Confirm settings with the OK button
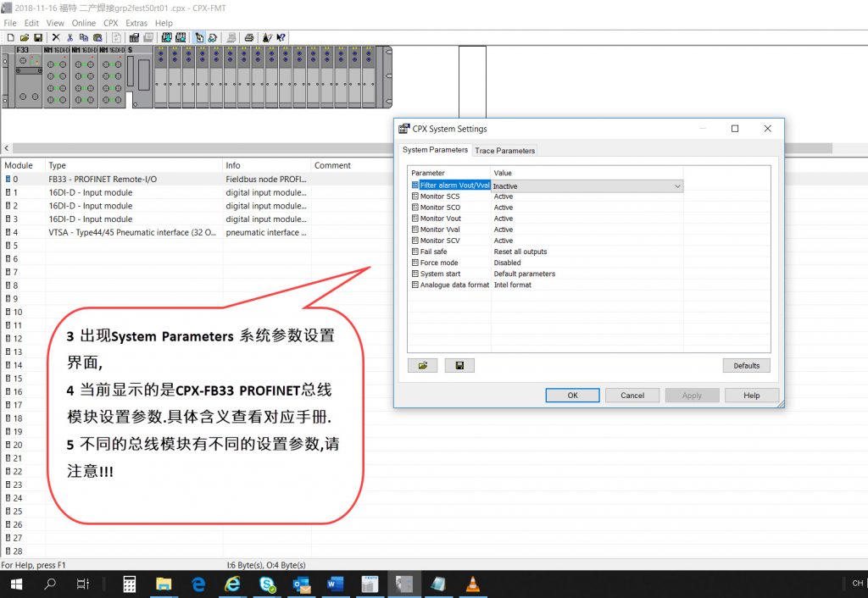The width and height of the screenshot is (868, 598). pos(572,396)
